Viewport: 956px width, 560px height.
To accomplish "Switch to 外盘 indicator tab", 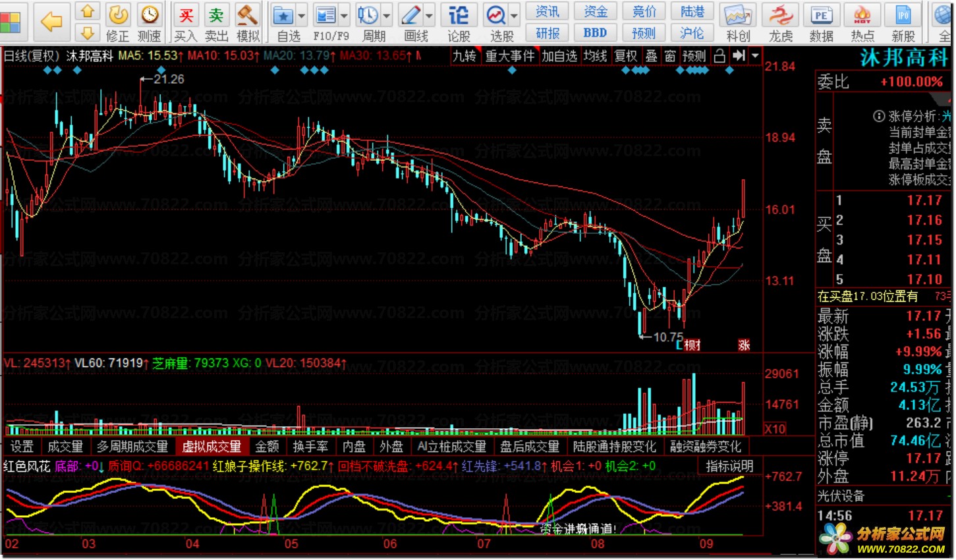I will point(391,447).
